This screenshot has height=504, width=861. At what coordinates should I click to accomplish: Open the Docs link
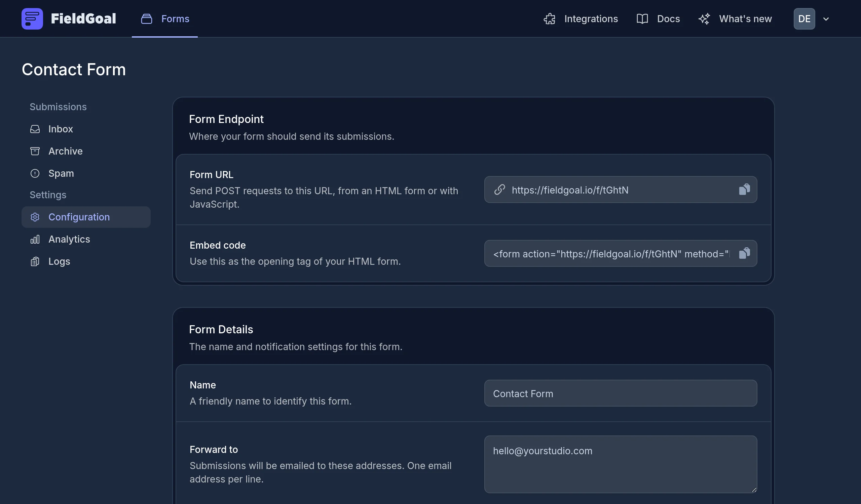659,19
